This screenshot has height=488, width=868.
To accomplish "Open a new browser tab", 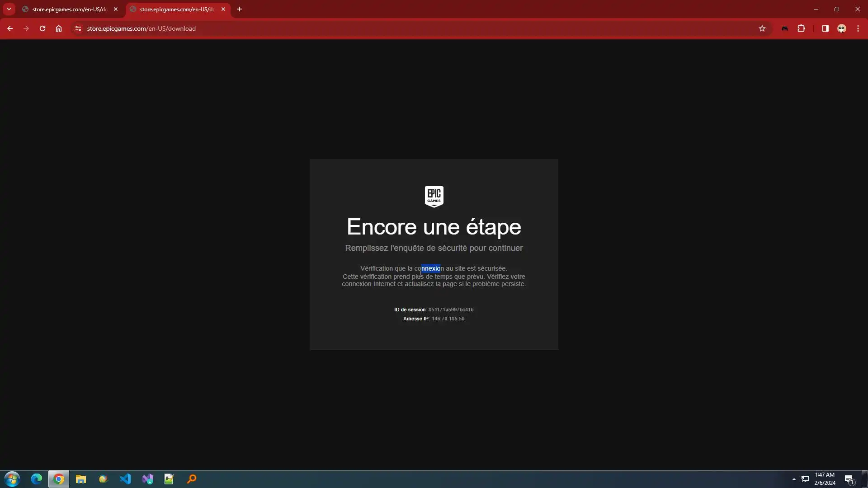I will (x=240, y=9).
